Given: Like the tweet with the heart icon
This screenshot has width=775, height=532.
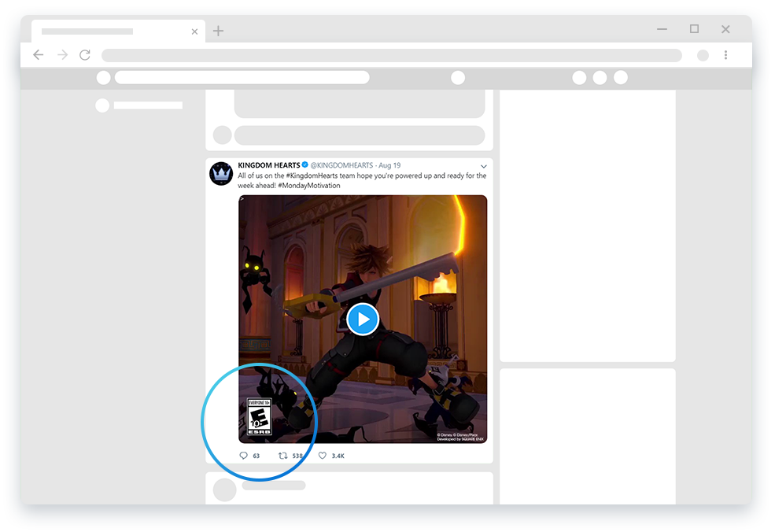Looking at the screenshot, I should [x=323, y=456].
